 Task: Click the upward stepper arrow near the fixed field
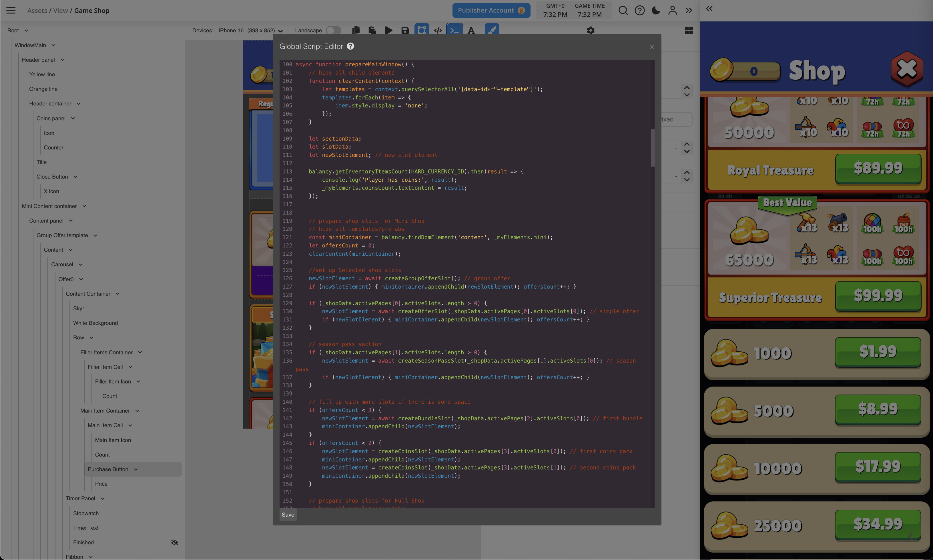[687, 88]
